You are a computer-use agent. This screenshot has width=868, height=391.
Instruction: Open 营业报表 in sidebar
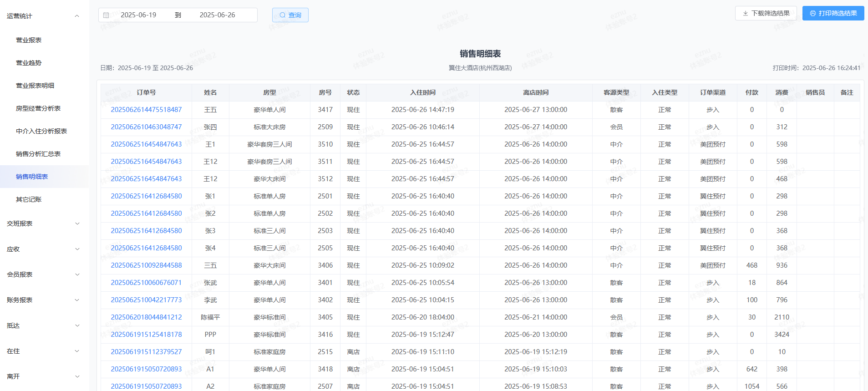(x=29, y=40)
